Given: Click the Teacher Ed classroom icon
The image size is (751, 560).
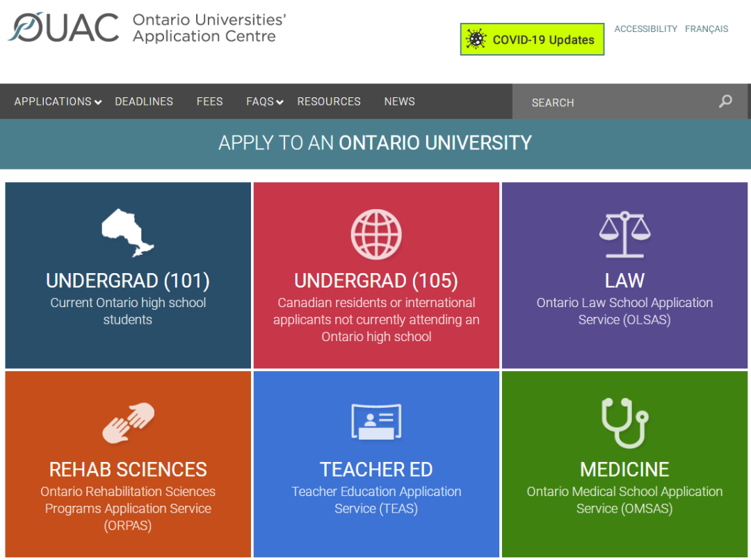Looking at the screenshot, I should click(x=376, y=422).
